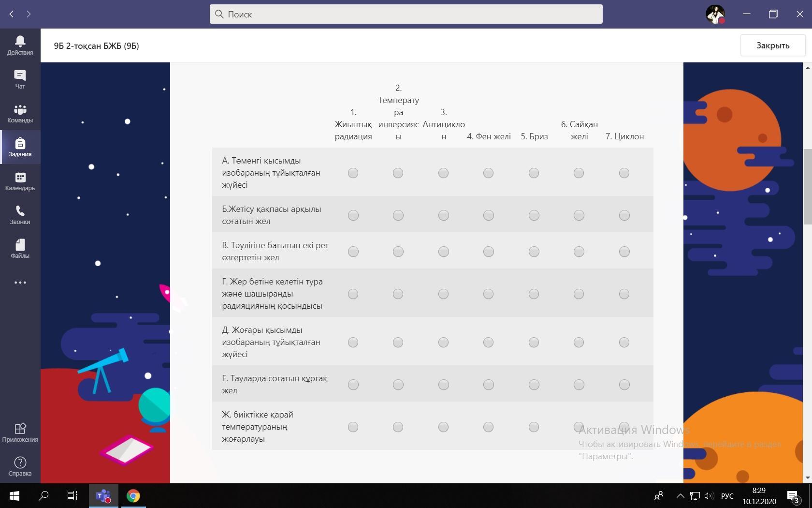Click row label Б.Жетісу қақпасы арқылы соғатын жел
Image resolution: width=812 pixels, height=508 pixels.
pyautogui.click(x=272, y=215)
